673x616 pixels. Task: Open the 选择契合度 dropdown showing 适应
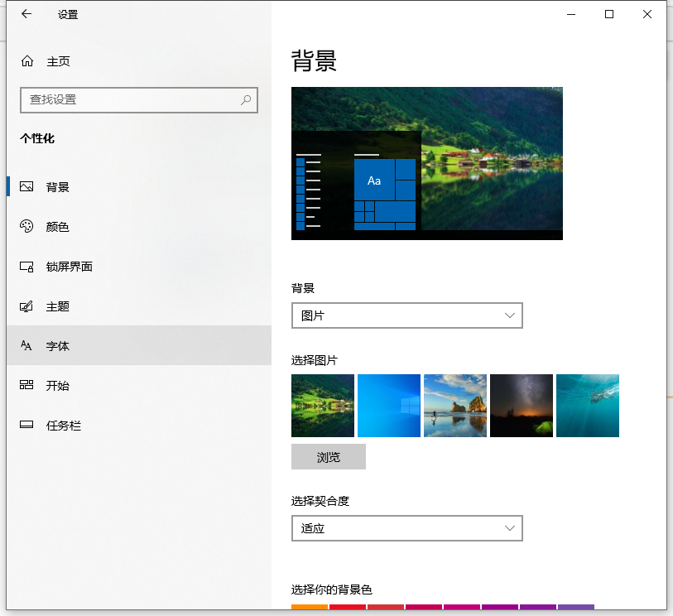point(406,527)
